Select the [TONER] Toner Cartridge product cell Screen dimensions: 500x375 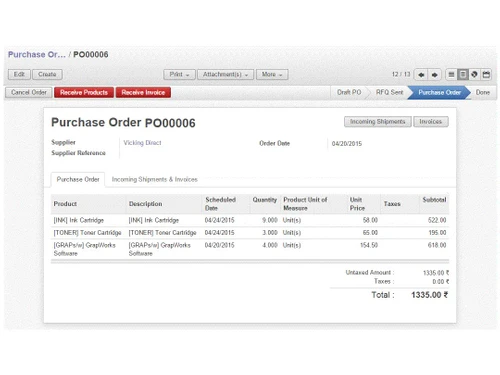[x=87, y=233]
